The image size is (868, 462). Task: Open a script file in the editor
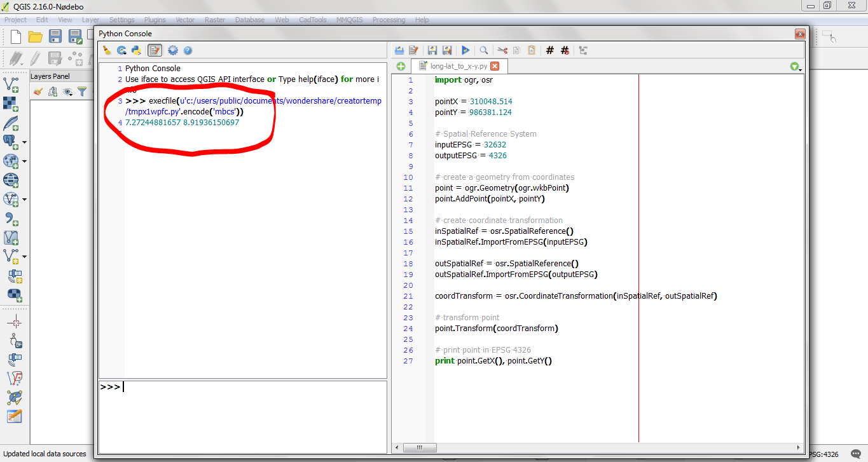[x=399, y=50]
